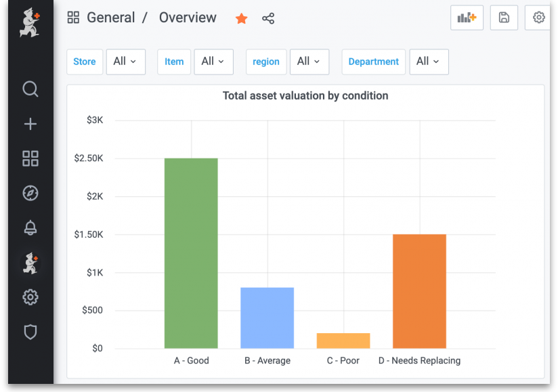Toggle the favorite star for dashboard
The height and width of the screenshot is (392, 558).
click(x=241, y=18)
